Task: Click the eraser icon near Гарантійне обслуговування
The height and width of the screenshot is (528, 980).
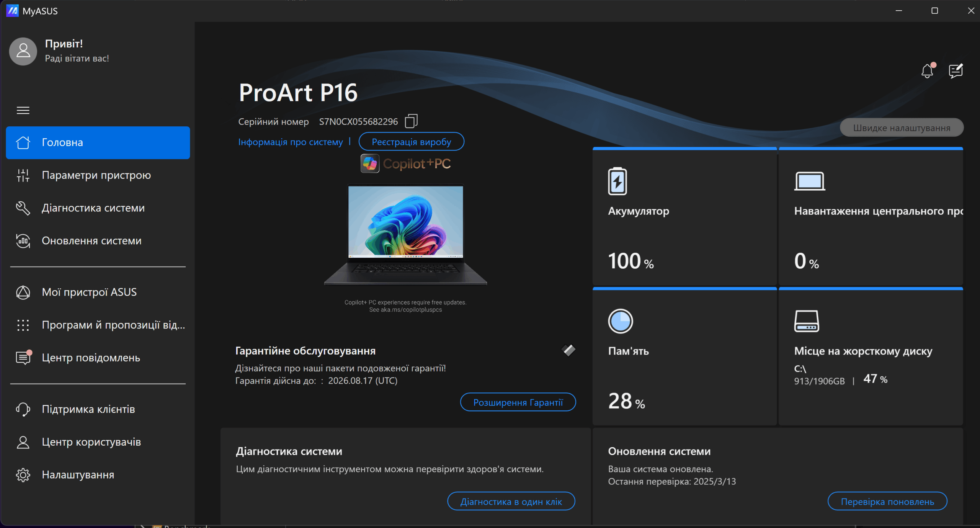Action: 568,350
